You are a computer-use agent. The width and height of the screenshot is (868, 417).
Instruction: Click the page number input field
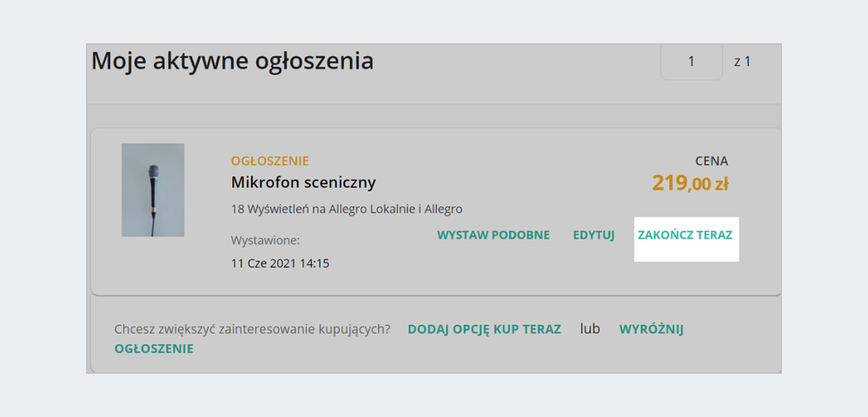click(692, 62)
